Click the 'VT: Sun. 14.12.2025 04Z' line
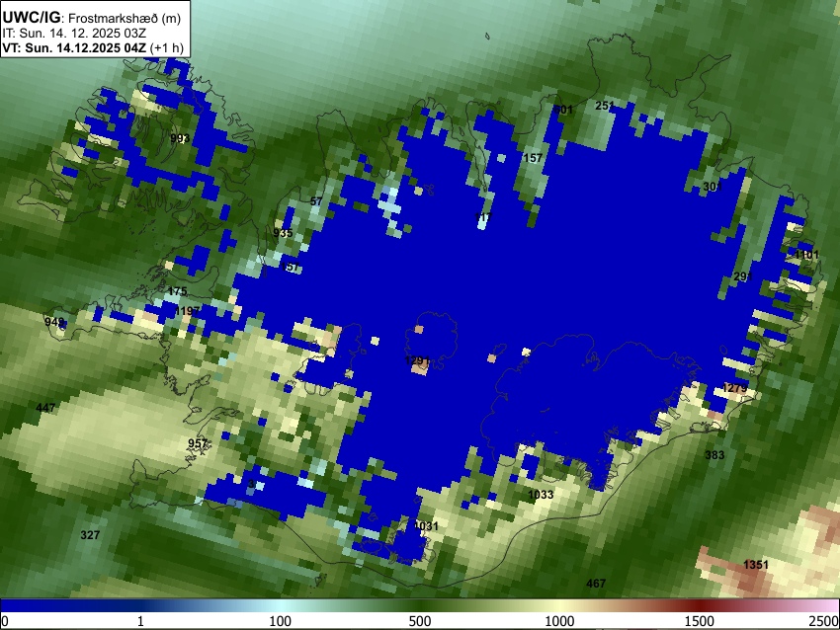 (x=74, y=47)
